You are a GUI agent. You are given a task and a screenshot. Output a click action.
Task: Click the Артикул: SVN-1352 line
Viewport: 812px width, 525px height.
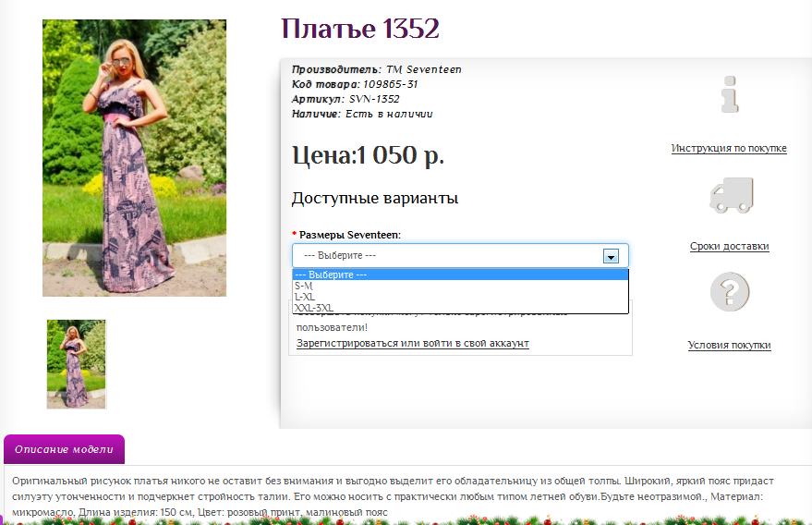click(345, 99)
